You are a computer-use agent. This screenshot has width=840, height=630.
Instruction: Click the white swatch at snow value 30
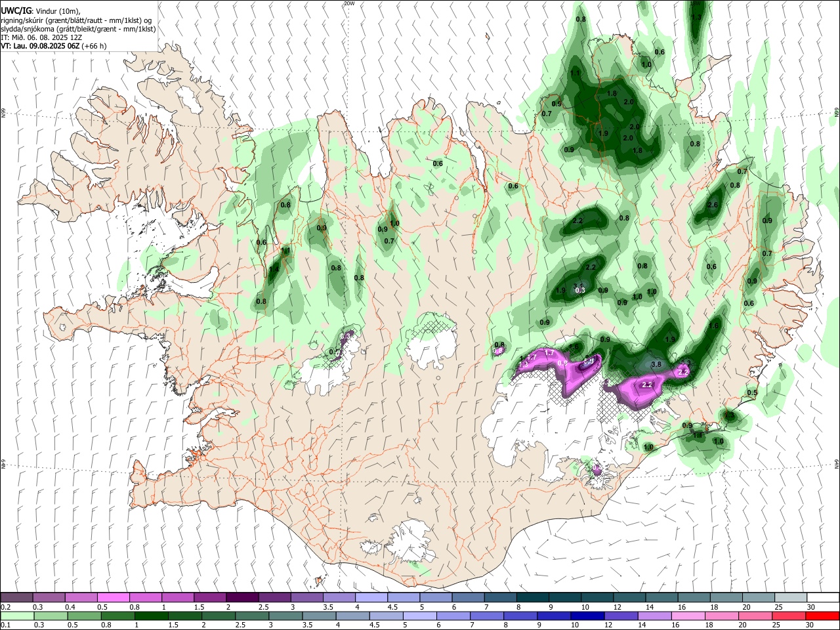(823, 597)
